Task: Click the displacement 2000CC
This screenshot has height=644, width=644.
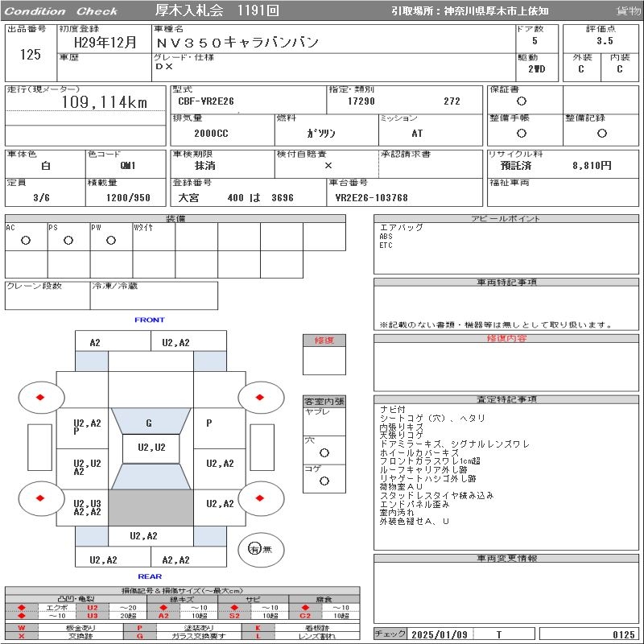Action: [211, 133]
